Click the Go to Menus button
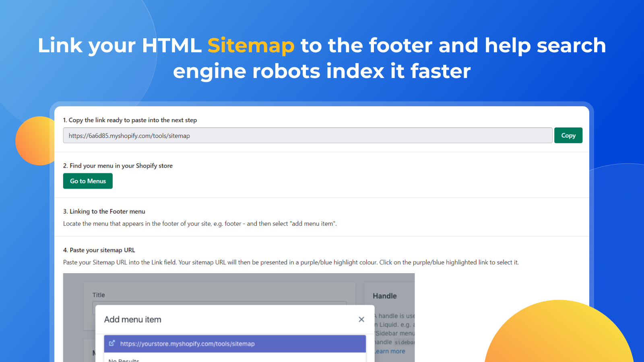644x362 pixels. [x=87, y=181]
